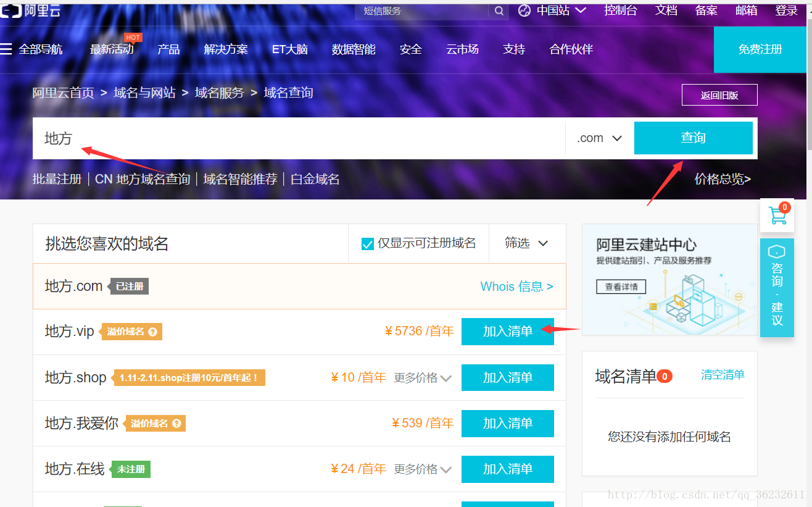Click the .shop 10元 promotion tag
The width and height of the screenshot is (812, 507).
click(189, 377)
